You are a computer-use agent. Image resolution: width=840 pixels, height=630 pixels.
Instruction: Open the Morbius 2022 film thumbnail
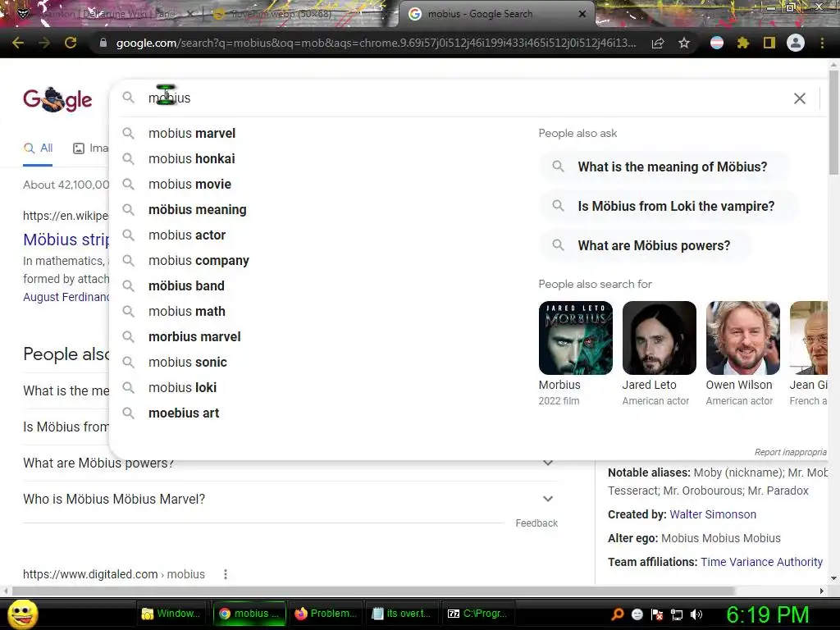click(x=575, y=338)
